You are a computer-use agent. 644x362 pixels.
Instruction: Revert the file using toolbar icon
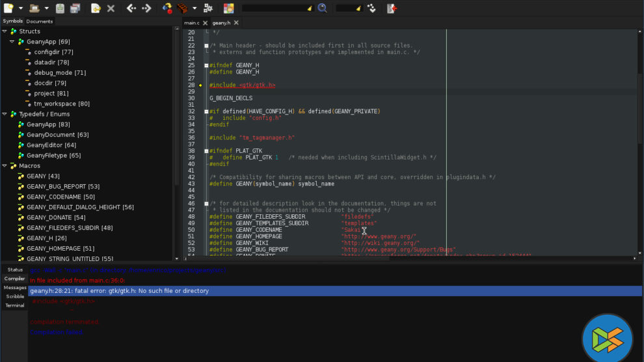click(x=96, y=8)
